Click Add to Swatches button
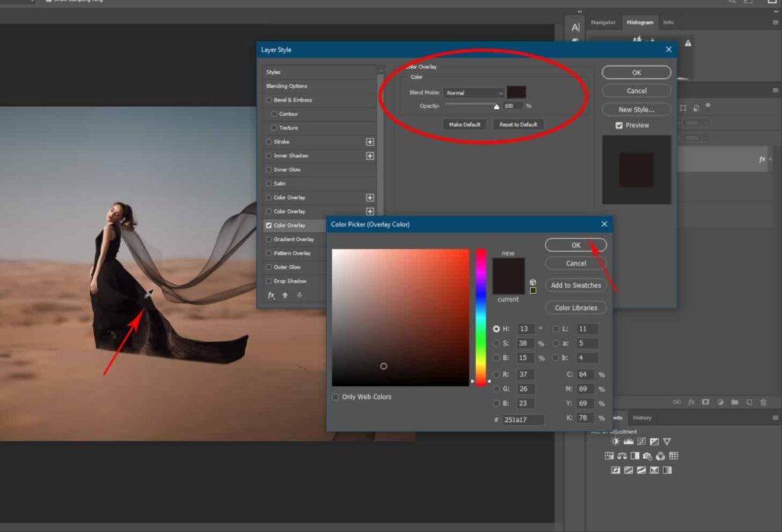Viewport: 782px width, 532px height. pos(576,285)
